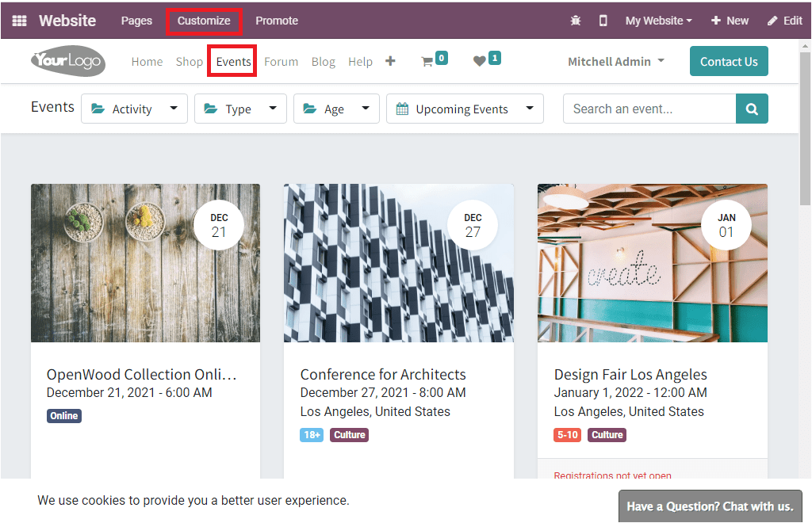Filter by the Online tag
The height and width of the screenshot is (523, 812).
click(63, 415)
